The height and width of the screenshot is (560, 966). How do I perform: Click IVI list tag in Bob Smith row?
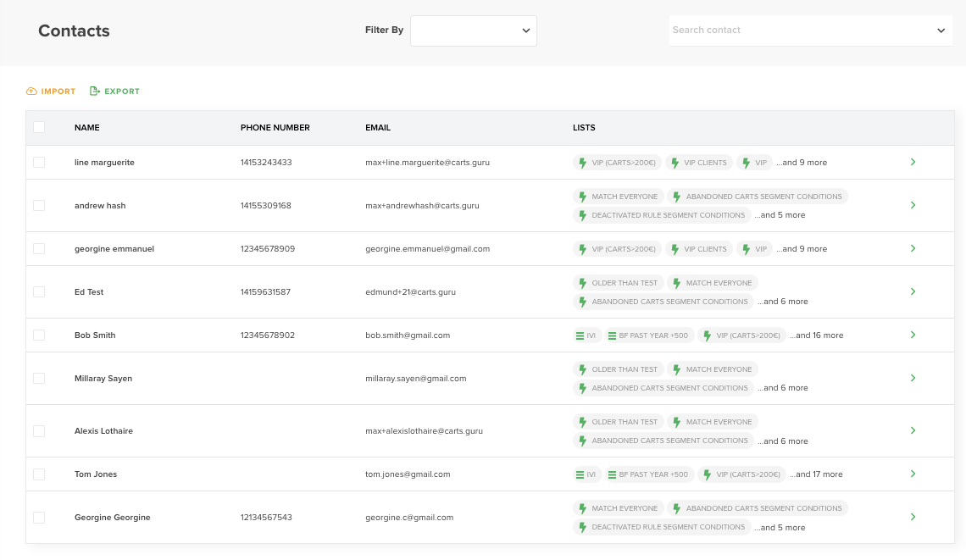click(x=586, y=335)
